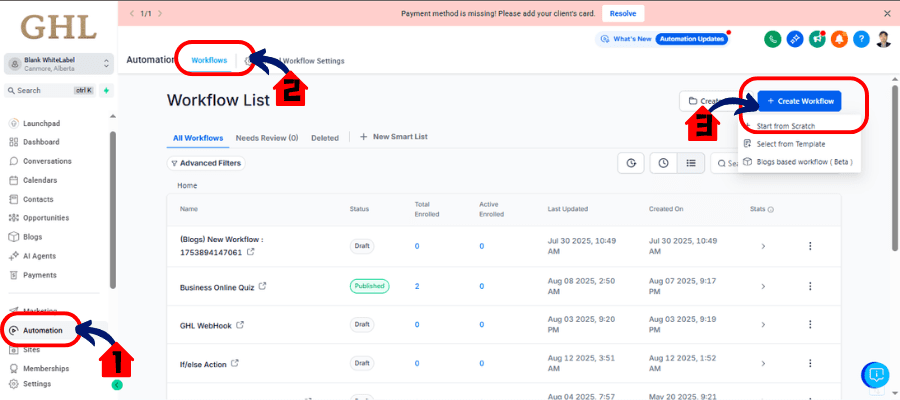Screen dimensions: 900x400
Task: Open the orange bell notifications
Action: [x=839, y=39]
